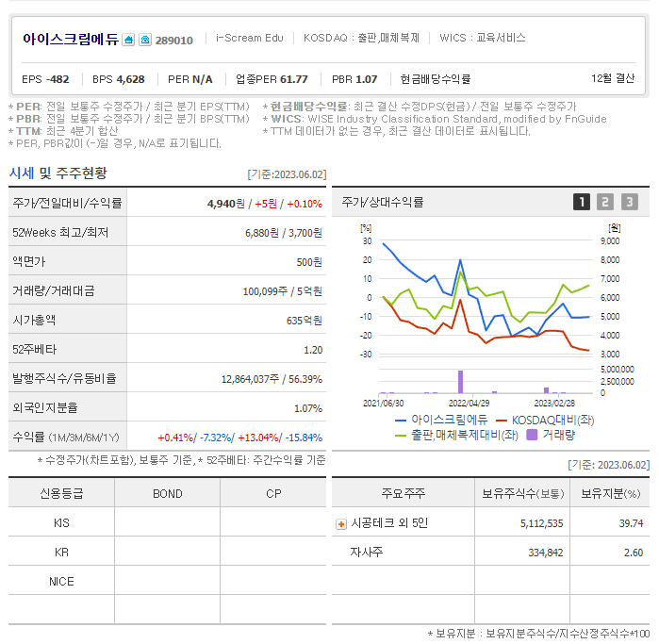Select the NICE credit rating row
659x644 pixels.
(x=167, y=582)
